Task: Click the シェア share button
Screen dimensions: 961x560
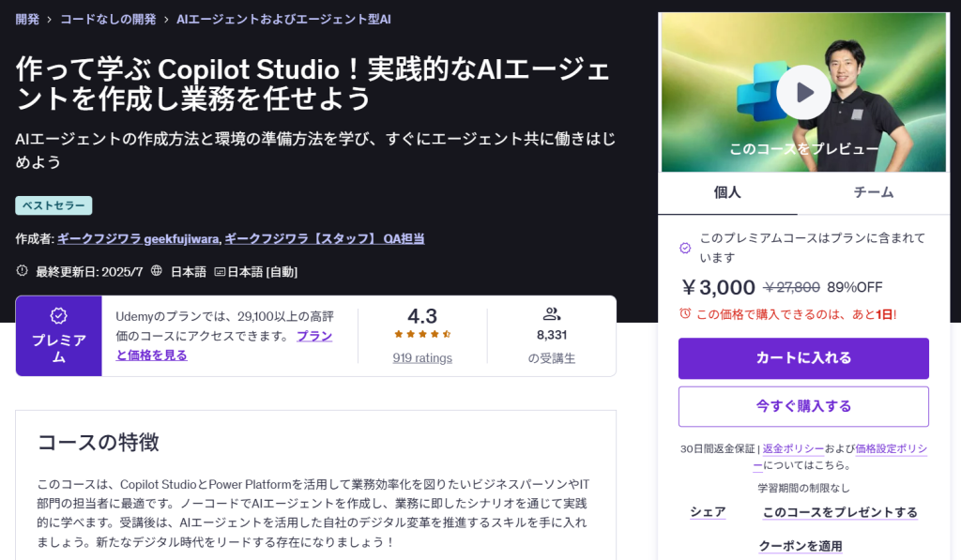Action: coord(708,512)
